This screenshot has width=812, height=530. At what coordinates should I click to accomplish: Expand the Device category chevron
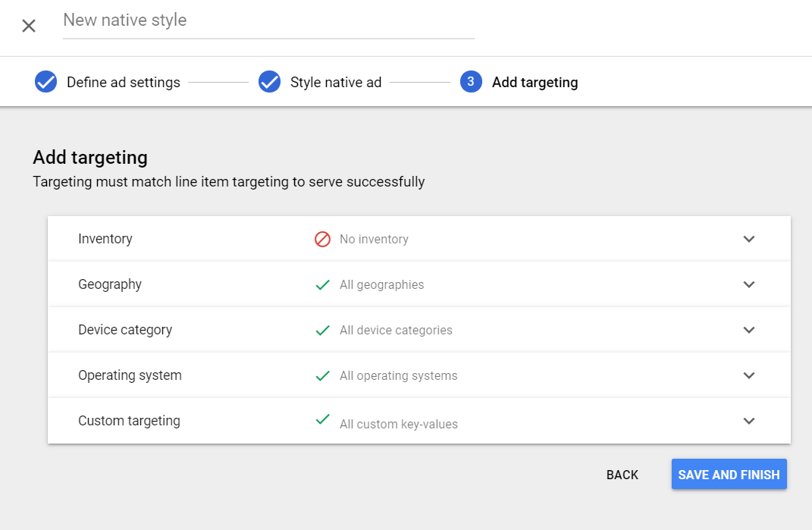pyautogui.click(x=749, y=330)
